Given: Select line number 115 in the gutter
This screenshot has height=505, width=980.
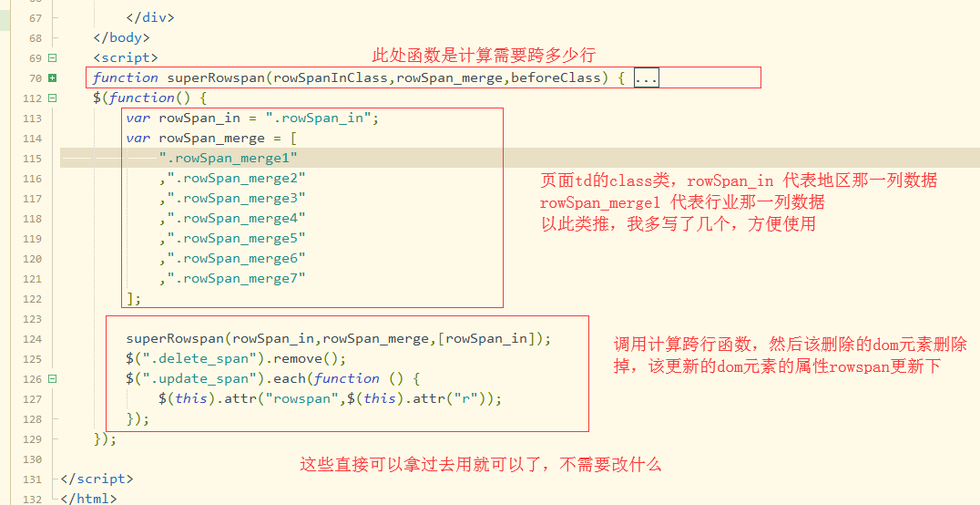Looking at the screenshot, I should click(x=31, y=159).
